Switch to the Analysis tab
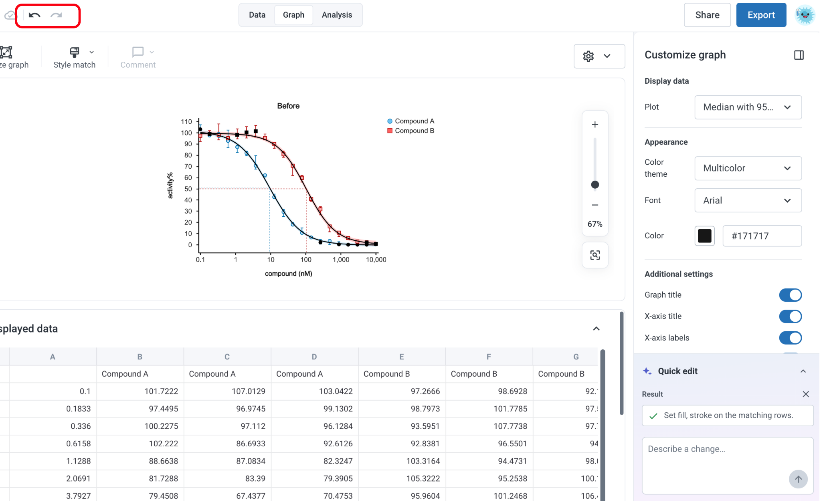 click(337, 15)
